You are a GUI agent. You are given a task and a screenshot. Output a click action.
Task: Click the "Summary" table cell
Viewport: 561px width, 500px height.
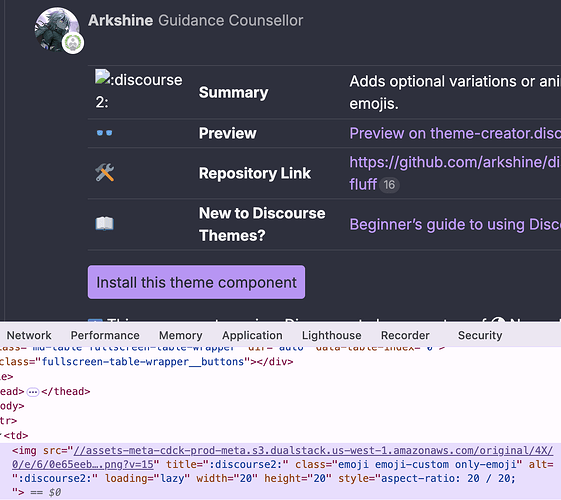click(x=233, y=92)
